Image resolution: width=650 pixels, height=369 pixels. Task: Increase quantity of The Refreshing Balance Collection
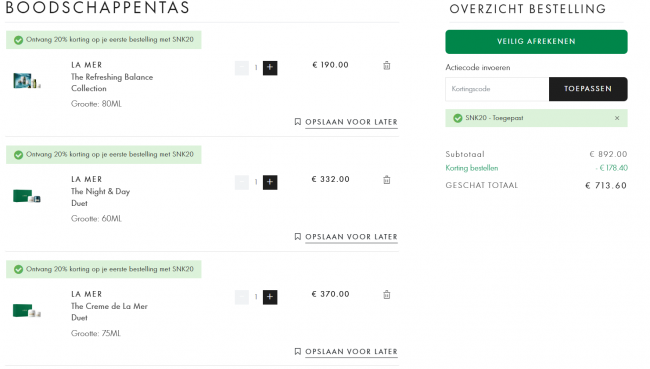pyautogui.click(x=270, y=68)
